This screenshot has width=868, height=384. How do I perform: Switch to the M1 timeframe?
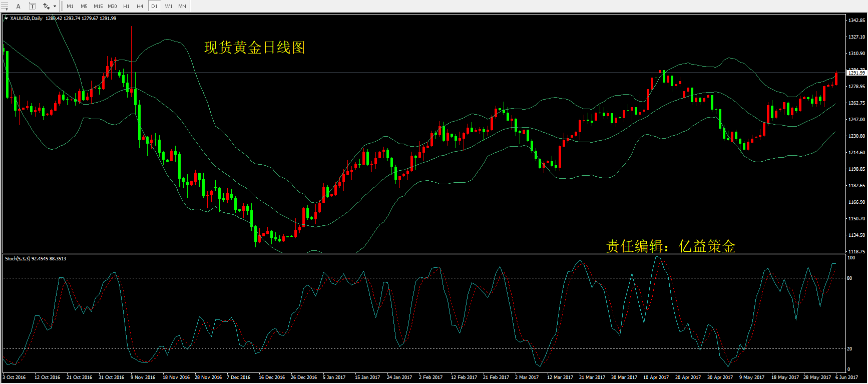70,6
